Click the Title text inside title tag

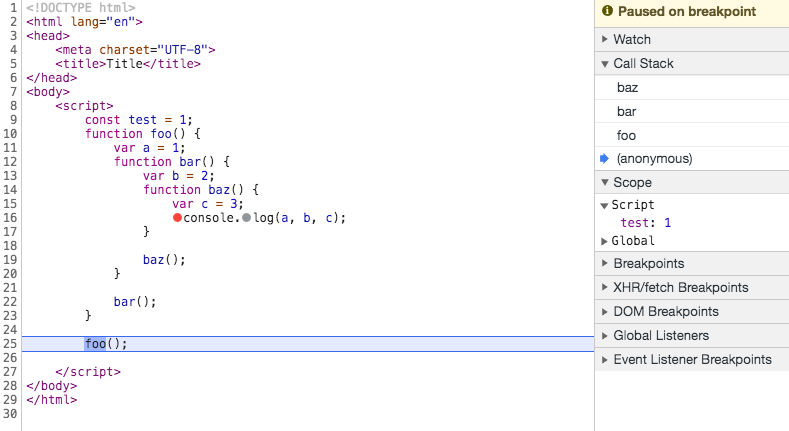coord(124,64)
